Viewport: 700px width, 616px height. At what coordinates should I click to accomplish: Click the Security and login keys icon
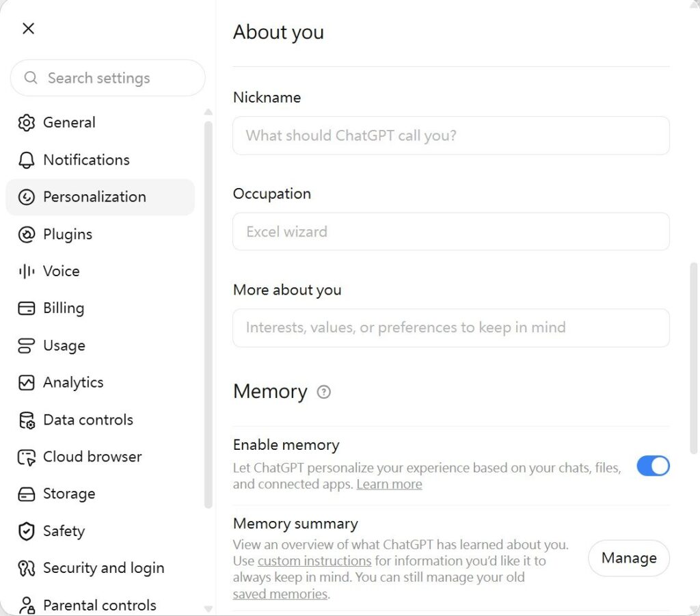pos(27,568)
